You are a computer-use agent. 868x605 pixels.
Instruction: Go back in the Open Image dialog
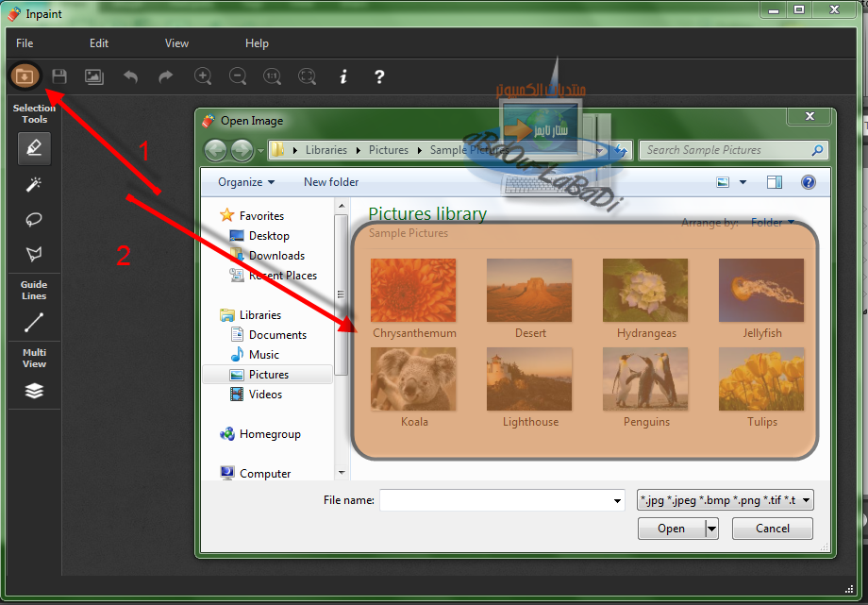(x=216, y=150)
